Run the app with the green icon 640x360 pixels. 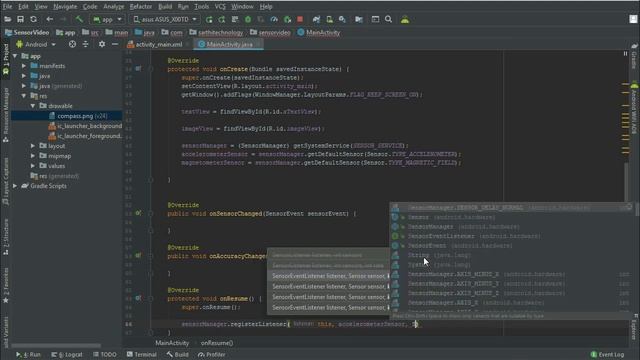pos(209,19)
